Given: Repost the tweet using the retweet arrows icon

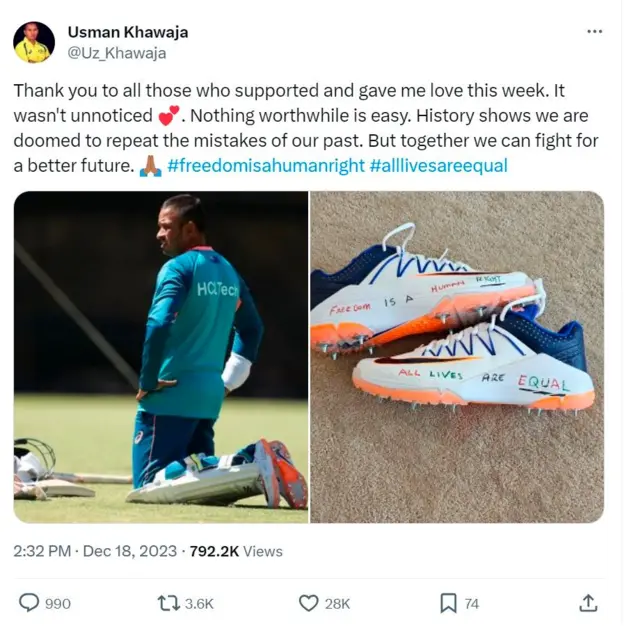Looking at the screenshot, I should pos(169,604).
